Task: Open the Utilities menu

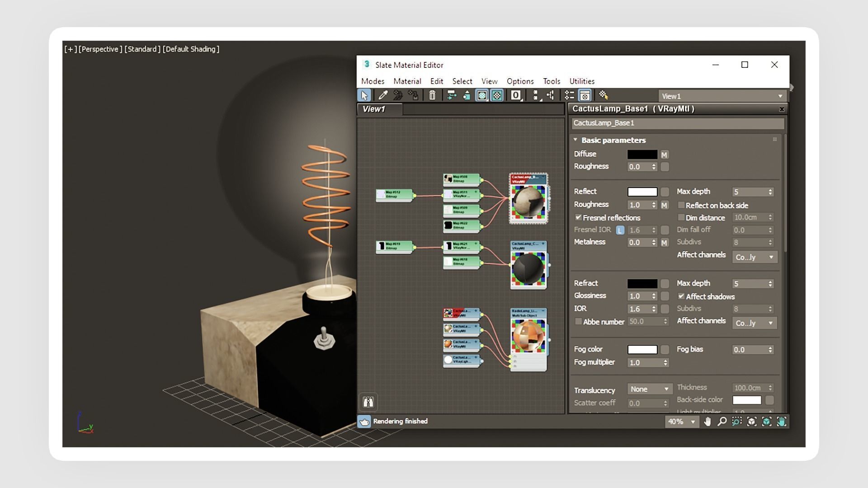Action: point(581,81)
